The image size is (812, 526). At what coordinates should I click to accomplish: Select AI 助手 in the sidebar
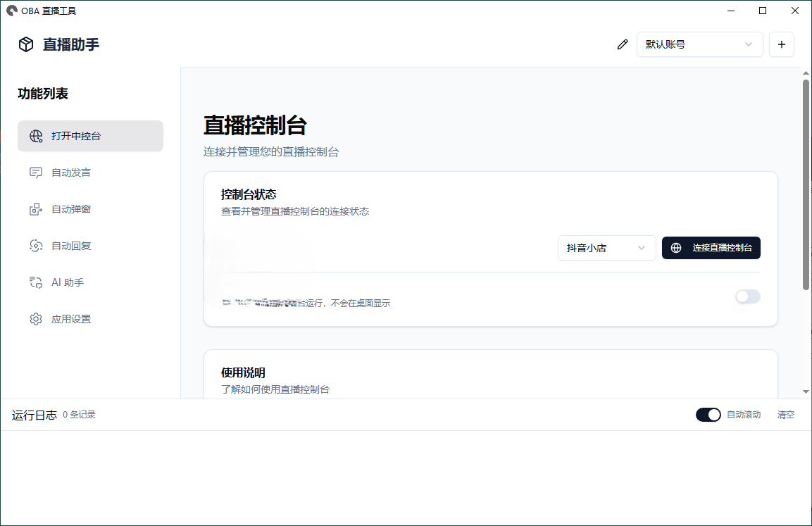[90, 282]
